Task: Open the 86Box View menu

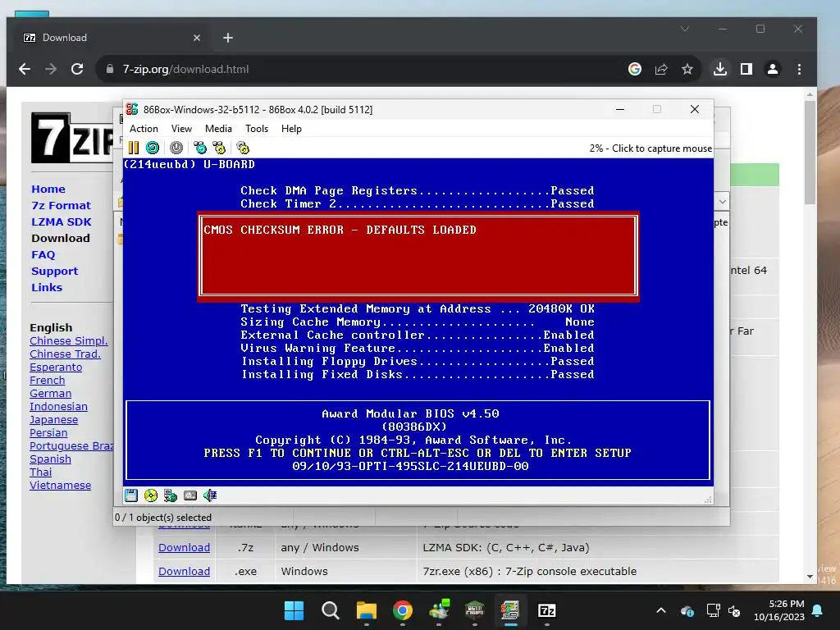Action: (181, 129)
